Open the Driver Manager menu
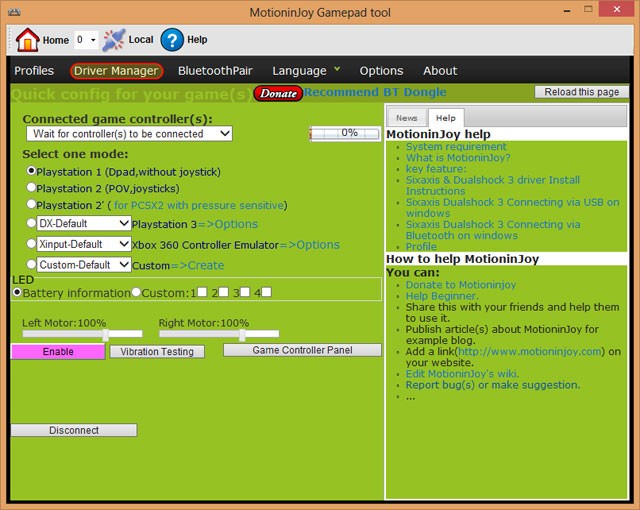Image resolution: width=640 pixels, height=510 pixels. pos(116,71)
